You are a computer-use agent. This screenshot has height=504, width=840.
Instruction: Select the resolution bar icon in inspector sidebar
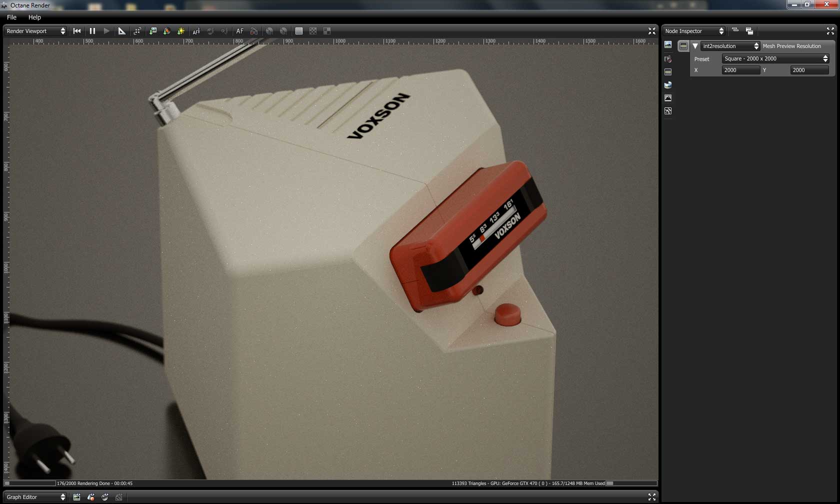coord(668,72)
